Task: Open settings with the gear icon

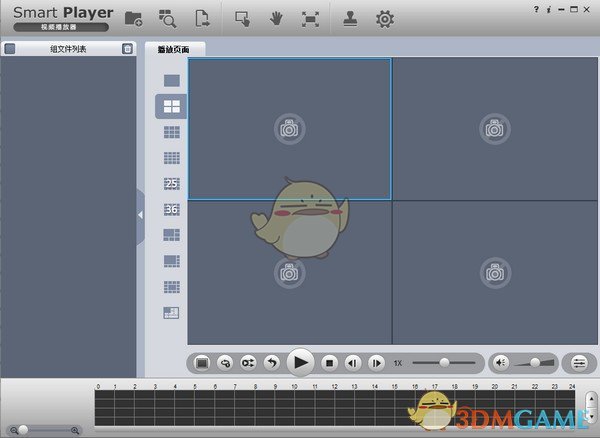Action: coord(383,18)
